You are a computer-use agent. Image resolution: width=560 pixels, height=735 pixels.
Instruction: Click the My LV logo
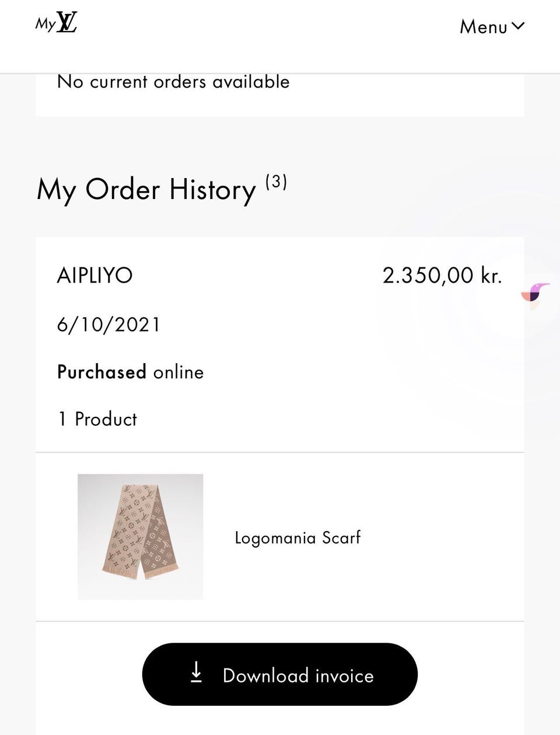[57, 24]
